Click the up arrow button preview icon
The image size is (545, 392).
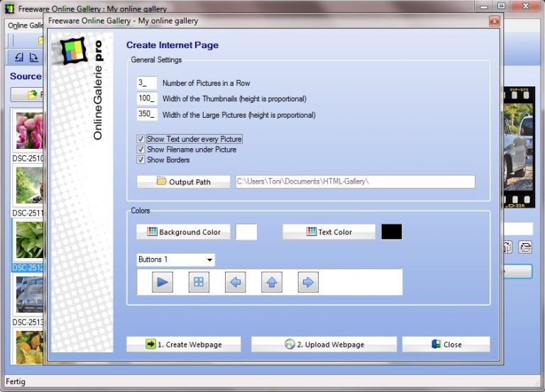coord(272,282)
